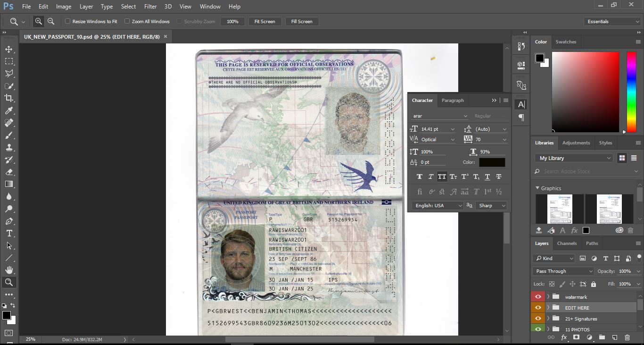Open the My Library dropdown
The image size is (644, 345).
[573, 158]
